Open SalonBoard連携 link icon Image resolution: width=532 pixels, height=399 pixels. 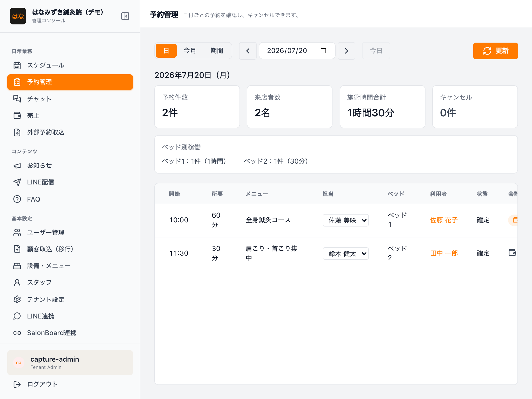click(17, 333)
